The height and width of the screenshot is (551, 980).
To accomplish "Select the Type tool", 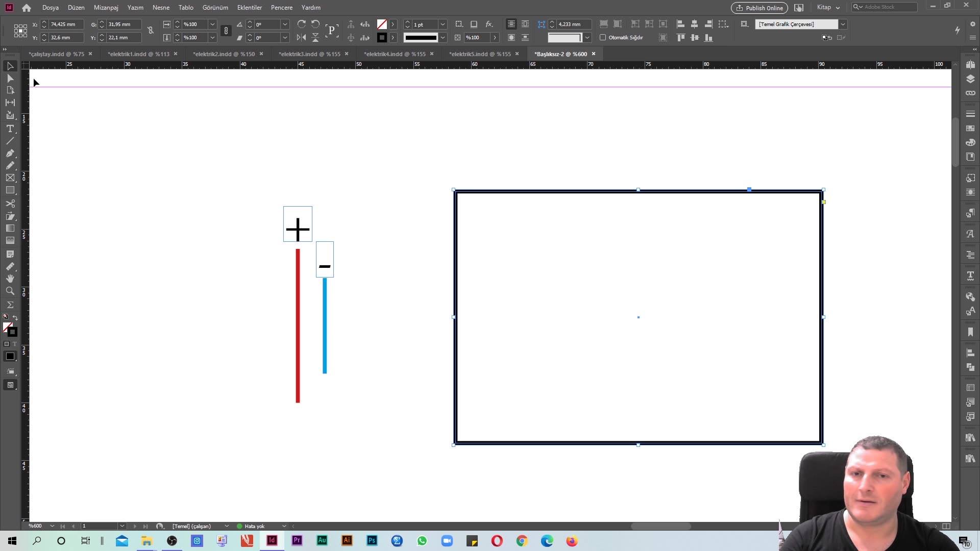I will [x=10, y=129].
